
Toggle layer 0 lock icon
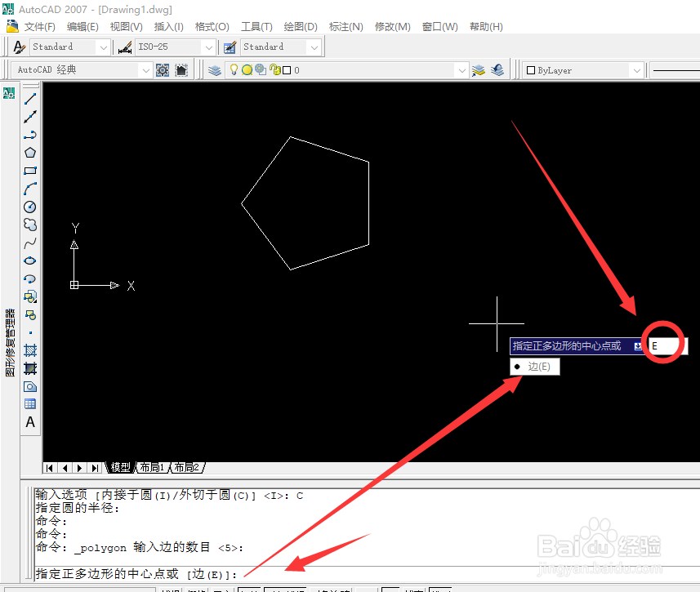pyautogui.click(x=275, y=70)
